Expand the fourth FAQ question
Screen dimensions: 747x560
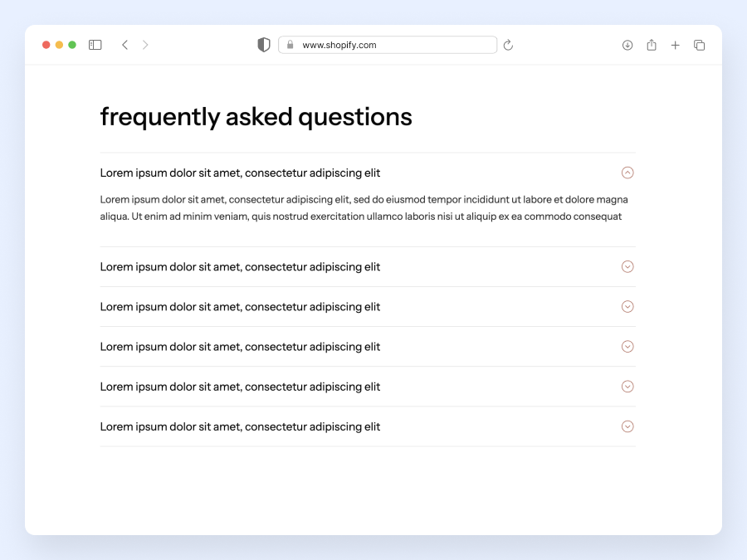(x=627, y=346)
